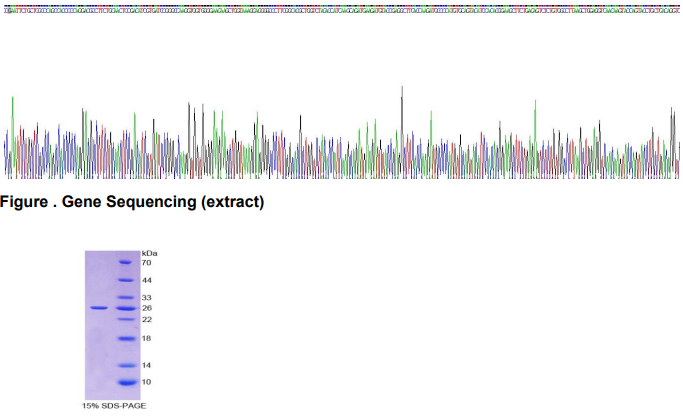Click the 18 kDa marker band
683x420 pixels.
point(125,339)
